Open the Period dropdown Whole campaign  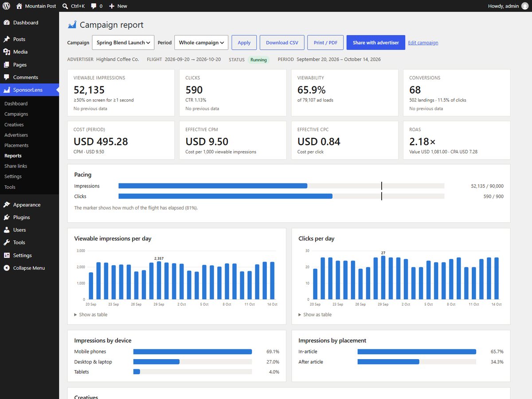click(201, 43)
